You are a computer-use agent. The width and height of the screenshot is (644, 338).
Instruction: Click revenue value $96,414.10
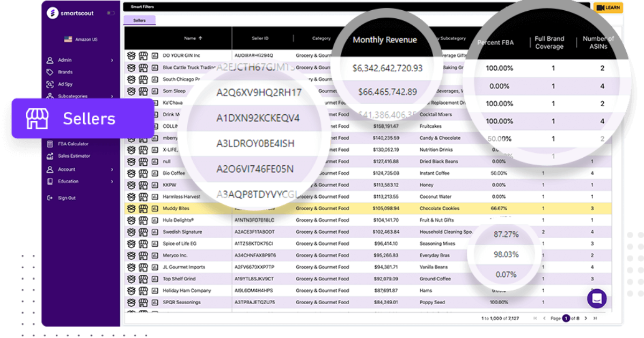[x=386, y=244]
